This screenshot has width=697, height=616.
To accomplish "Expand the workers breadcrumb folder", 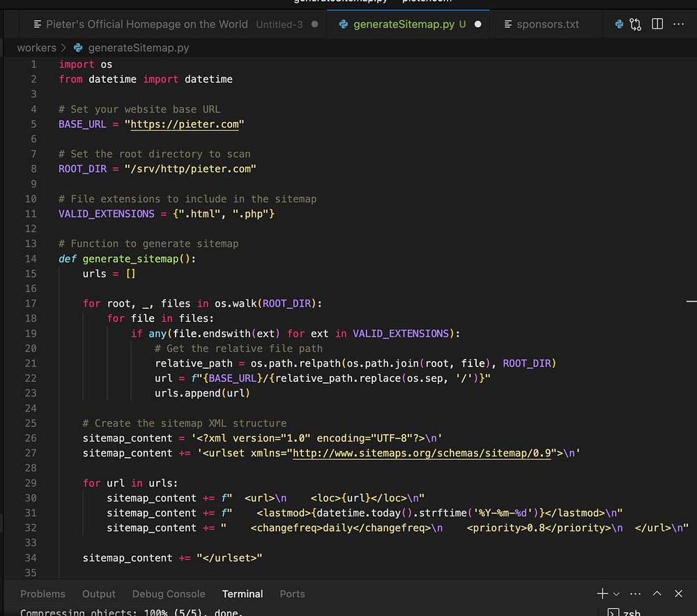I will click(36, 48).
